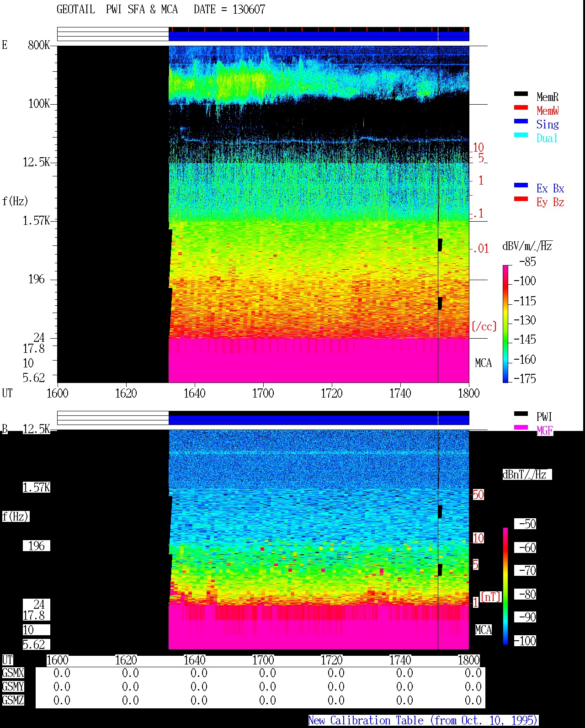
Task: Click the dBV/m electric field color bar
Action: click(x=505, y=324)
